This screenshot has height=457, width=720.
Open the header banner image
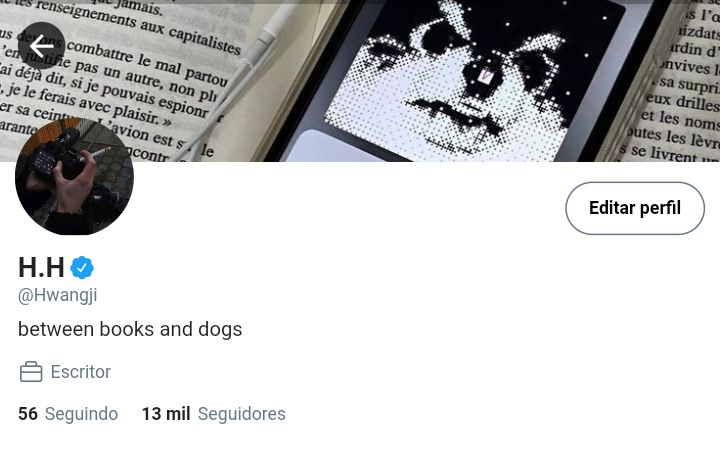point(360,81)
